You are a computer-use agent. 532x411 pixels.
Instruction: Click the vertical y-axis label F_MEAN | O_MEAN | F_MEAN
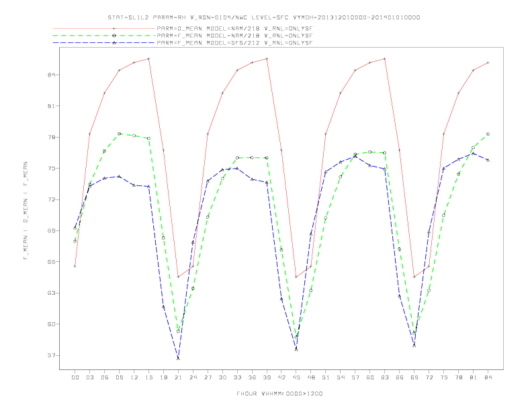[26, 211]
